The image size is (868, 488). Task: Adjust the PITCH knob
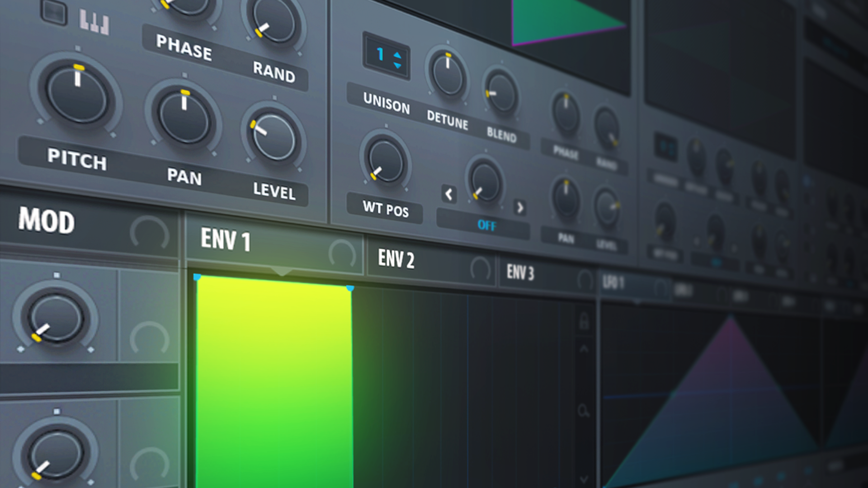pos(76,94)
